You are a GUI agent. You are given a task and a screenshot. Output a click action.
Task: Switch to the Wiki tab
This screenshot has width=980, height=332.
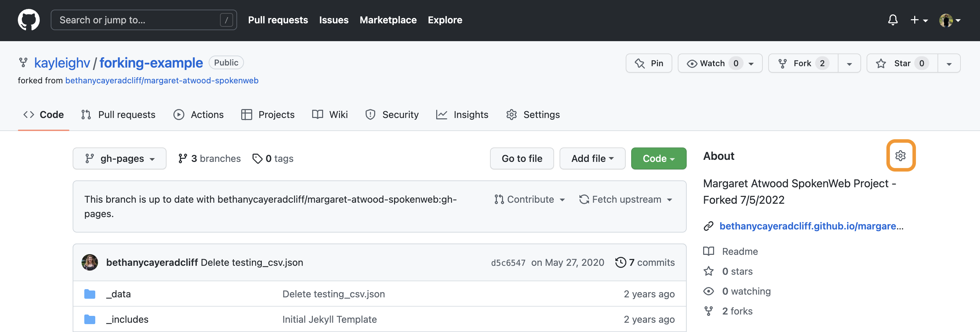[x=330, y=115]
